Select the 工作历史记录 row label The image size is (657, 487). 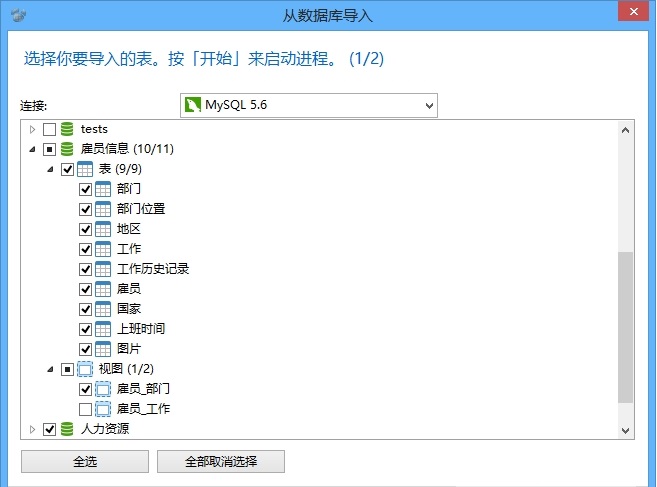(153, 269)
